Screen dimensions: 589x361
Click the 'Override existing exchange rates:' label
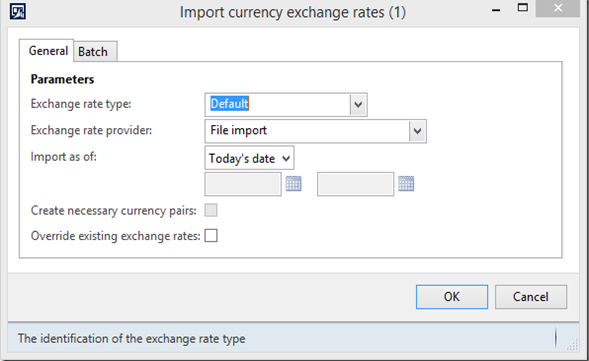click(115, 236)
